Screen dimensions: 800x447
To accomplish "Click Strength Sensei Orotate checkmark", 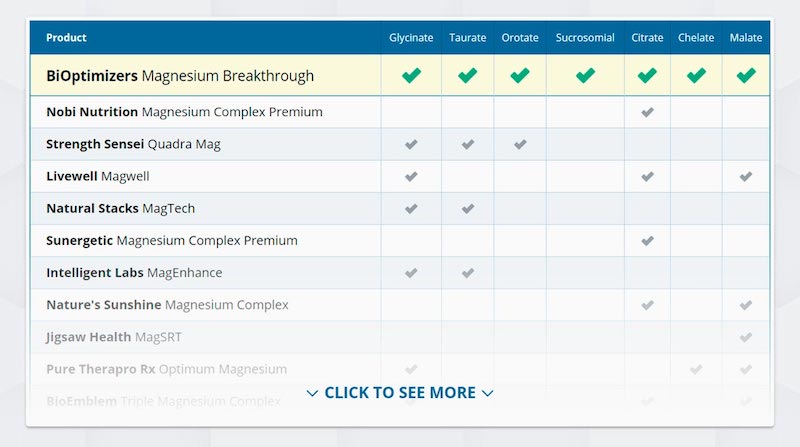I will click(x=520, y=144).
